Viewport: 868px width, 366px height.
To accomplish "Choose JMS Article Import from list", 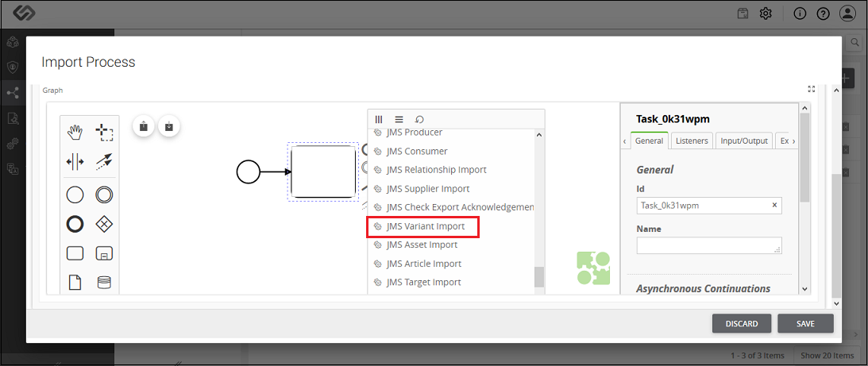I will [424, 264].
